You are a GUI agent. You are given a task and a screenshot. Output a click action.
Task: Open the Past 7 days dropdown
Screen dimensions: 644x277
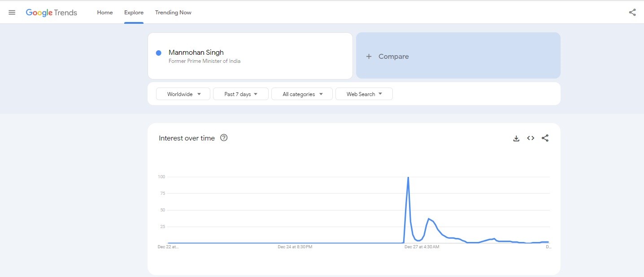click(241, 94)
